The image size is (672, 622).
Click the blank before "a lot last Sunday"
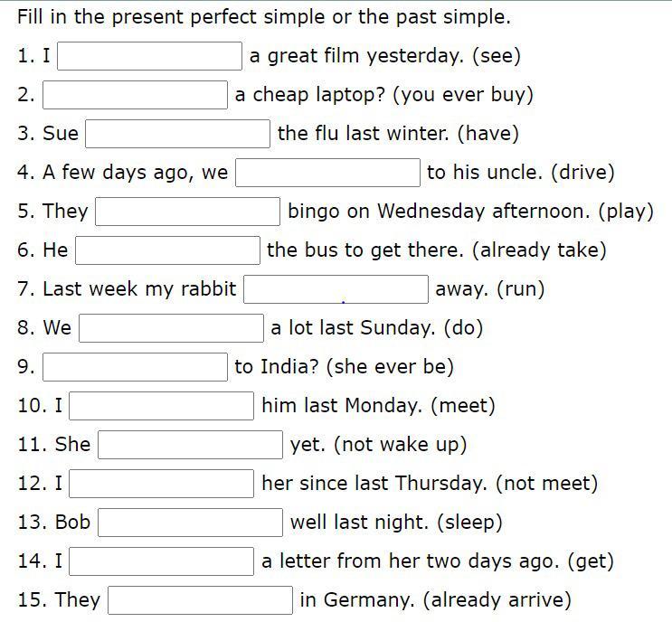(171, 328)
